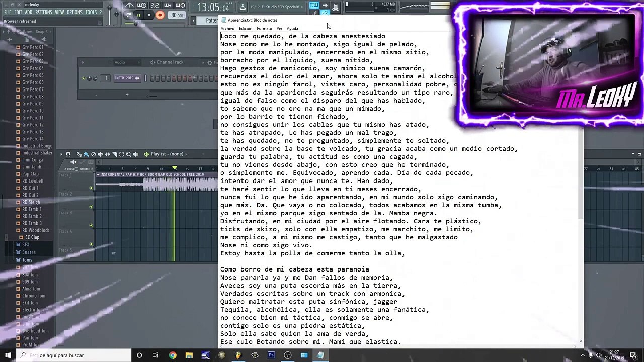The width and height of the screenshot is (644, 362).
Task: Open the STRETCH option dropdown
Action: click(87, 169)
